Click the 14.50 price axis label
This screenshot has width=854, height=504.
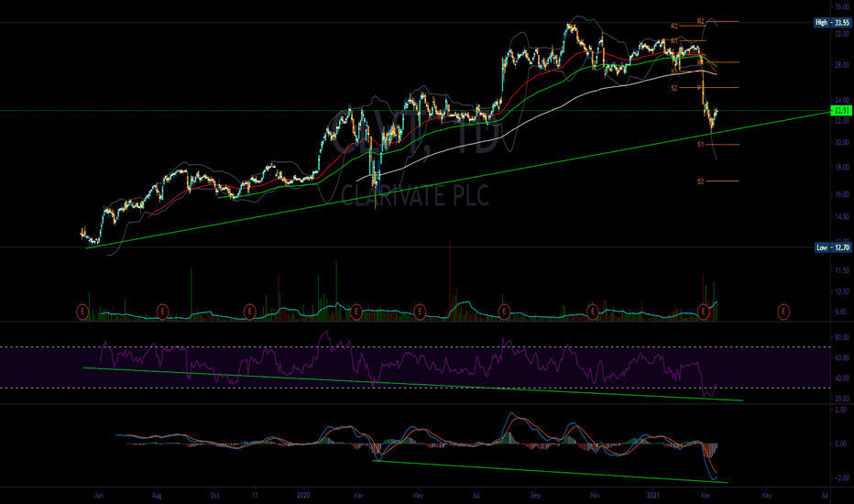pos(842,217)
